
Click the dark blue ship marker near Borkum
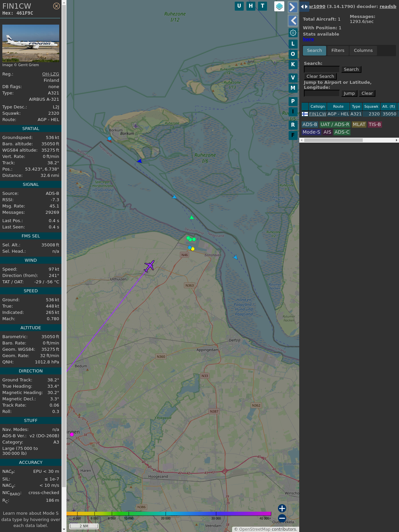(x=139, y=161)
